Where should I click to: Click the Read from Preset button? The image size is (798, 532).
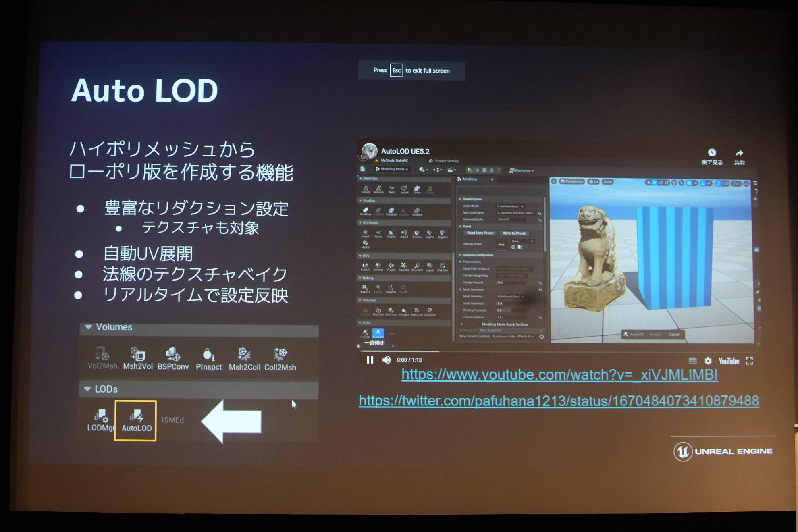(x=480, y=233)
